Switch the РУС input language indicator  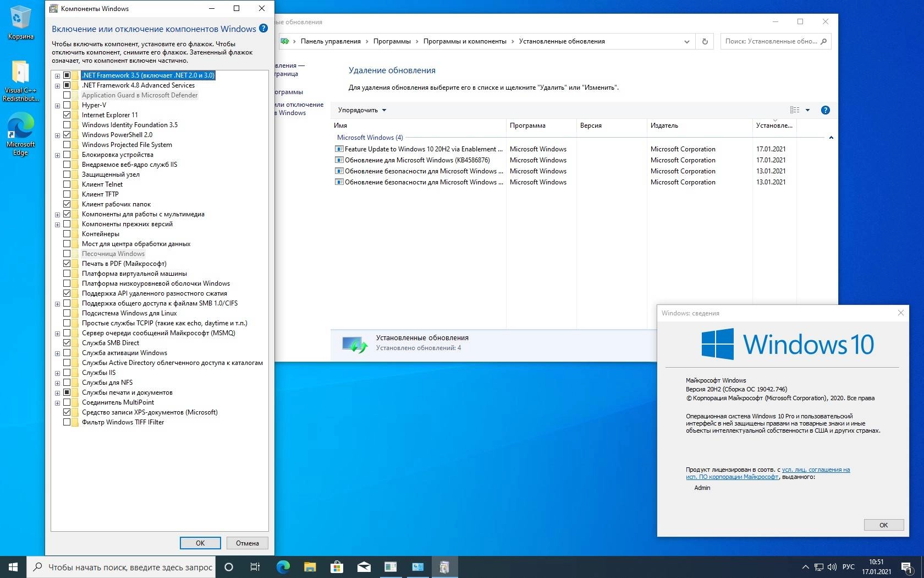tap(848, 567)
